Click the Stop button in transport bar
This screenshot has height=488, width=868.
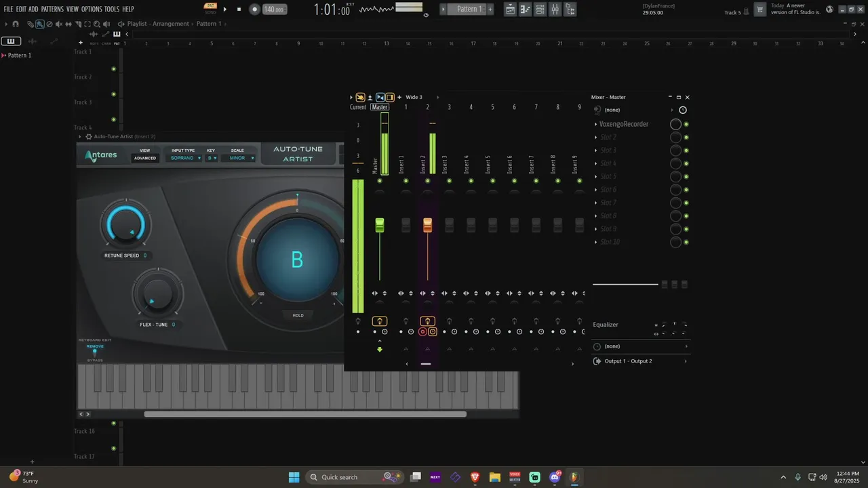pyautogui.click(x=239, y=9)
